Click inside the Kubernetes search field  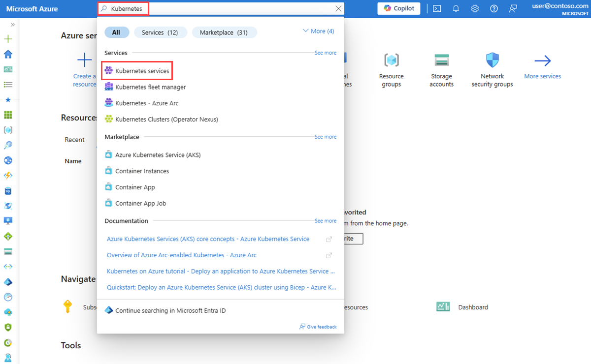point(222,9)
